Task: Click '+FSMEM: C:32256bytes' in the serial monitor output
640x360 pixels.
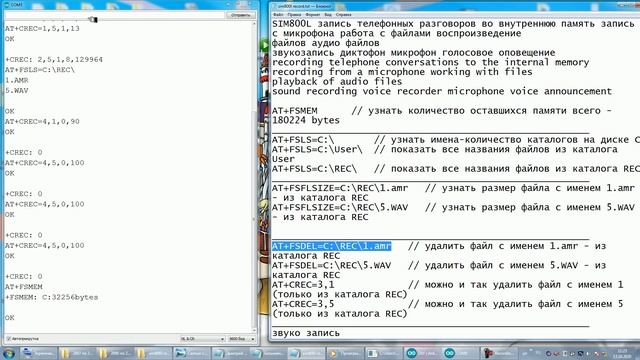Action: point(51,297)
